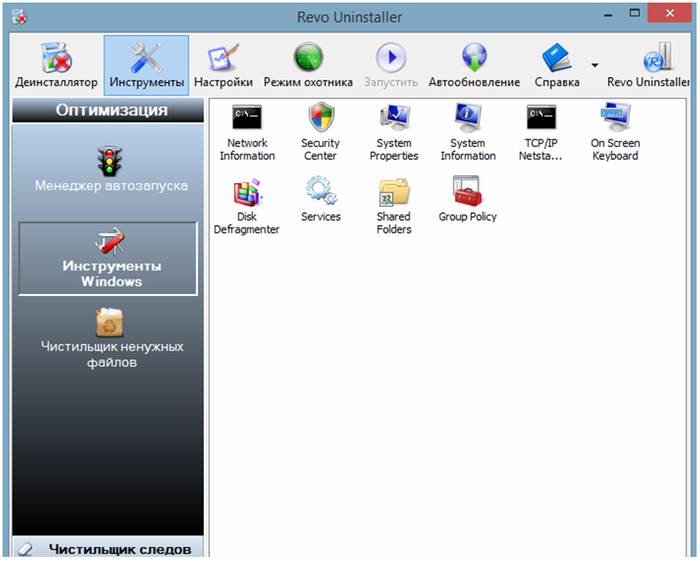
Task: Open Настройки from the toolbar
Action: pyautogui.click(x=223, y=65)
